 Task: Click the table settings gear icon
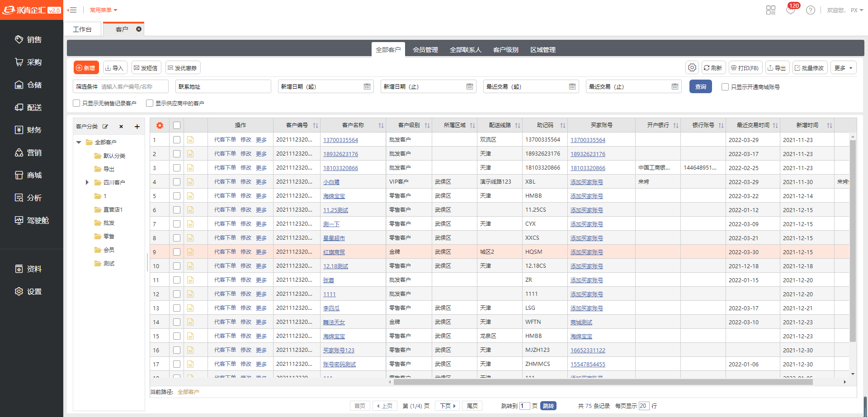tap(692, 68)
